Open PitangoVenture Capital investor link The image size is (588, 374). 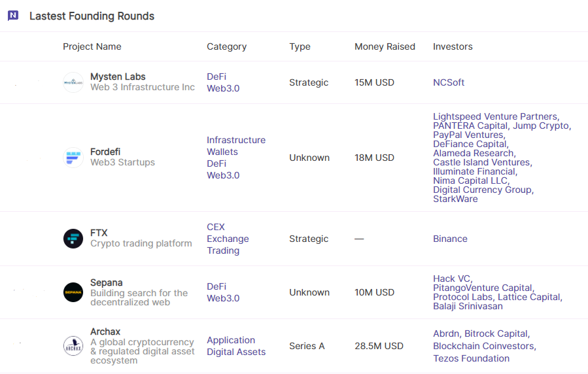coord(484,288)
